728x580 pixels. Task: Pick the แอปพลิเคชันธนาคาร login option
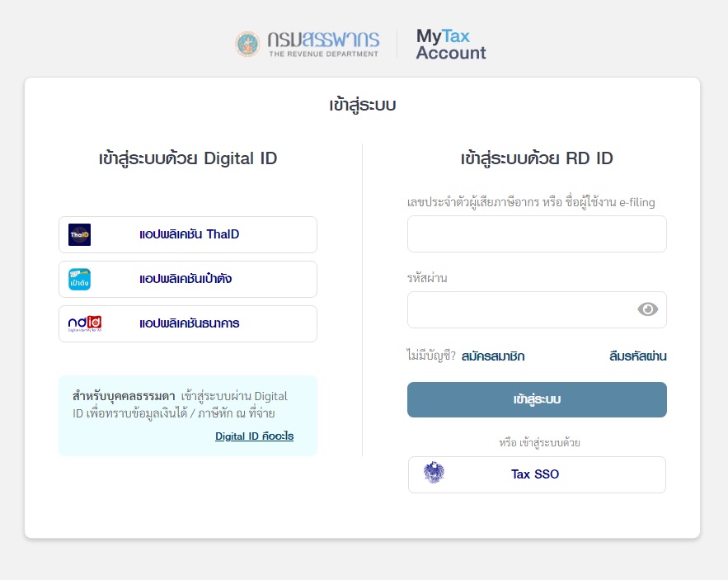click(x=189, y=323)
